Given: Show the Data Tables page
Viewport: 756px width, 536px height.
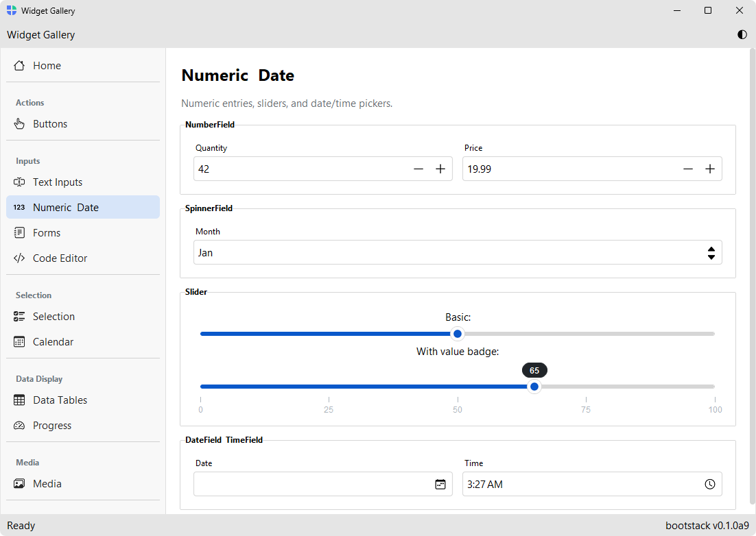Looking at the screenshot, I should (83, 400).
